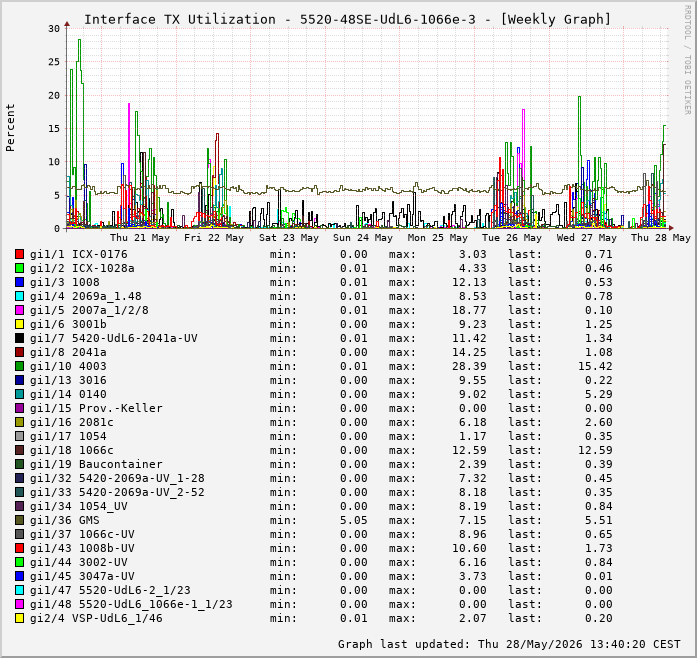Click the Sun 24 May x-axis label

coord(363,237)
